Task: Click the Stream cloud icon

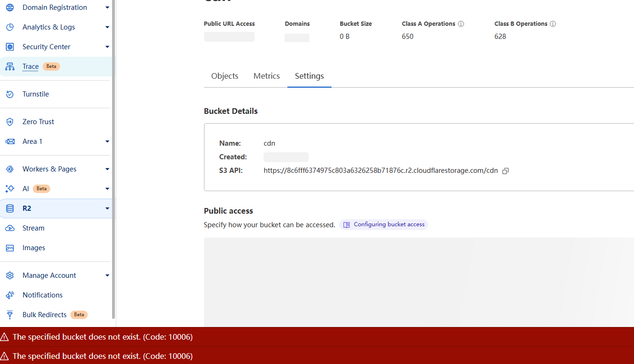Action: pos(10,228)
